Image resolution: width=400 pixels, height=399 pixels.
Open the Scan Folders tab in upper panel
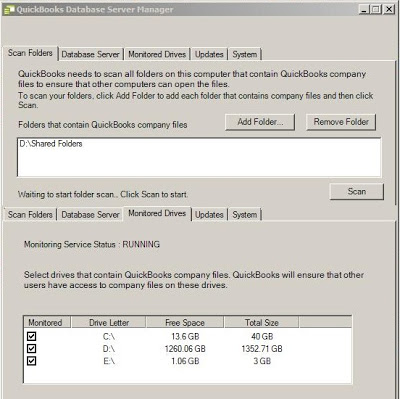pos(30,53)
